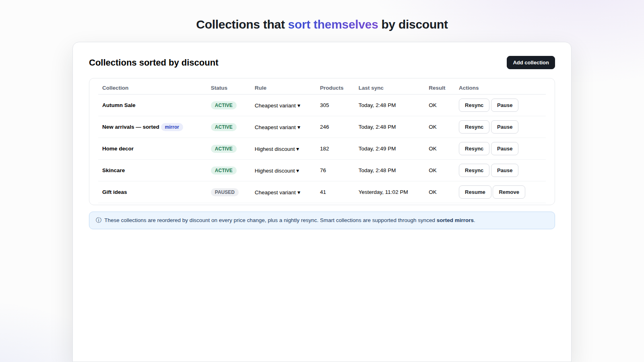Click product count 182
Viewport: 644px width, 362px height.
pyautogui.click(x=324, y=149)
